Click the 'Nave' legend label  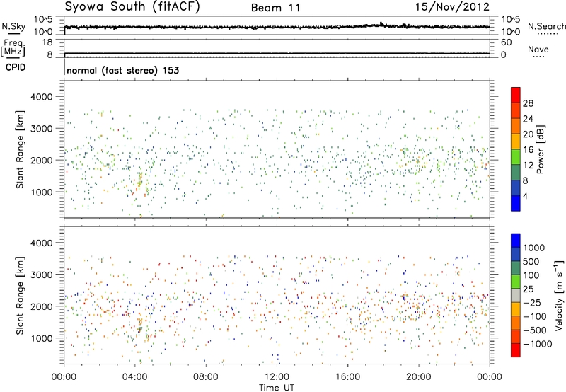click(538, 49)
